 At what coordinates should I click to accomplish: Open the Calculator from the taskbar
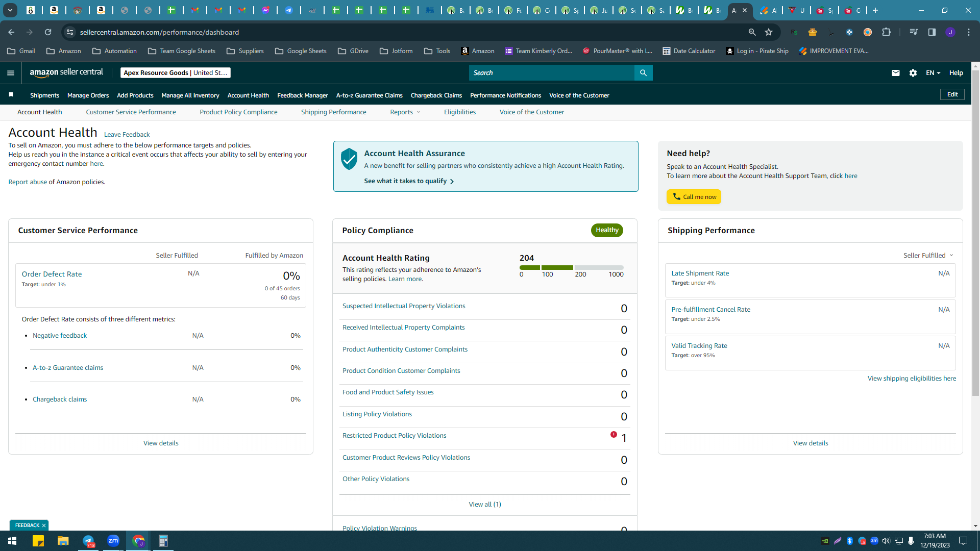163,541
